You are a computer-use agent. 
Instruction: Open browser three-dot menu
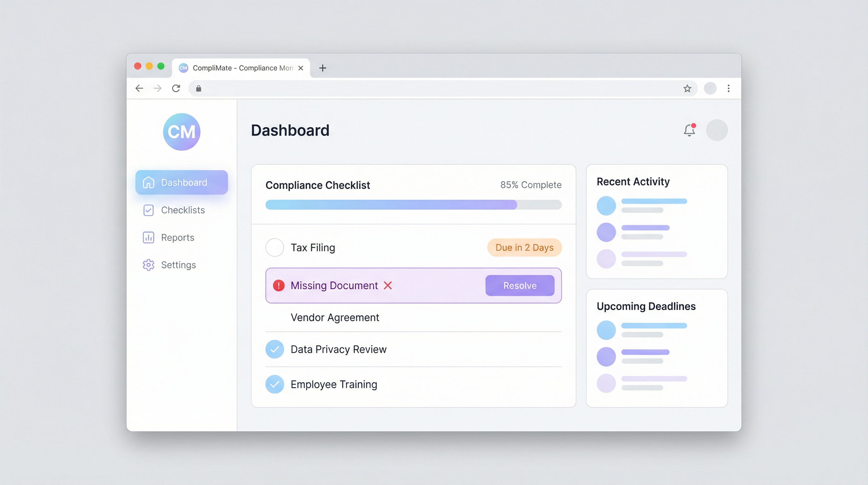tap(729, 88)
